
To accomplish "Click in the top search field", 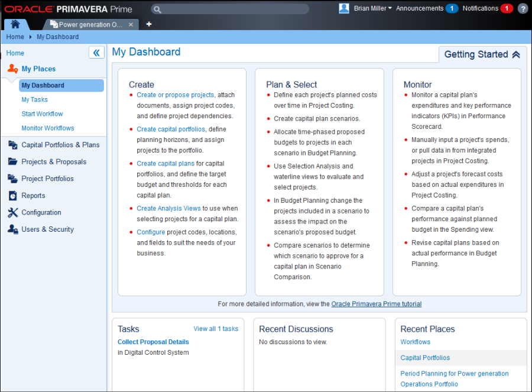I will coord(230,9).
